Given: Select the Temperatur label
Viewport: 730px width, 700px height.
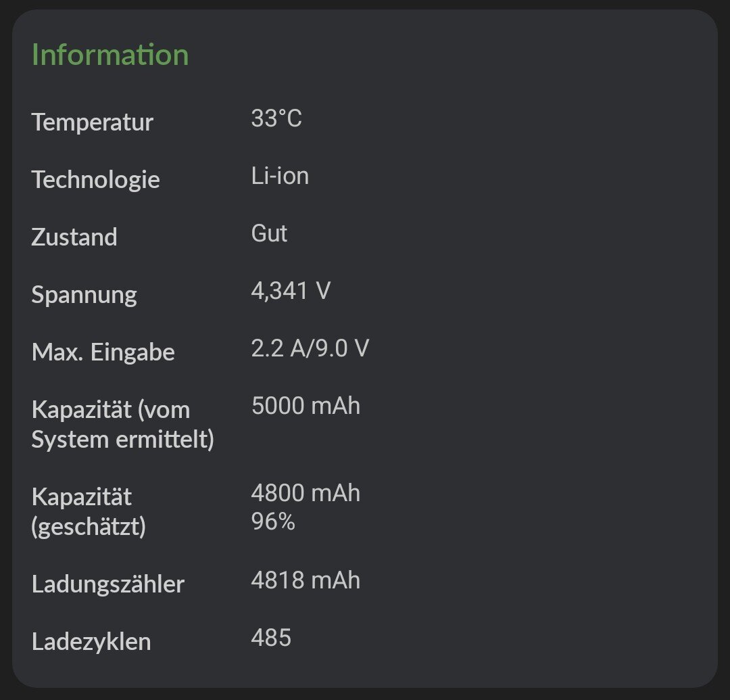Looking at the screenshot, I should click(x=93, y=122).
